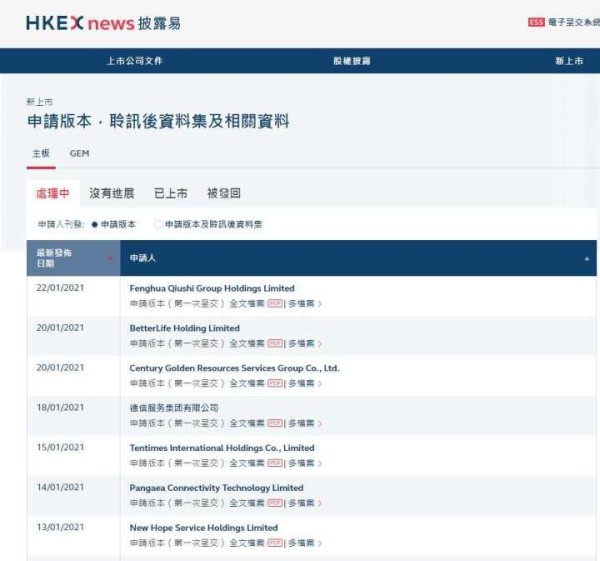
Task: Open PDF icon for Tentimes International Holdings
Action: (274, 463)
